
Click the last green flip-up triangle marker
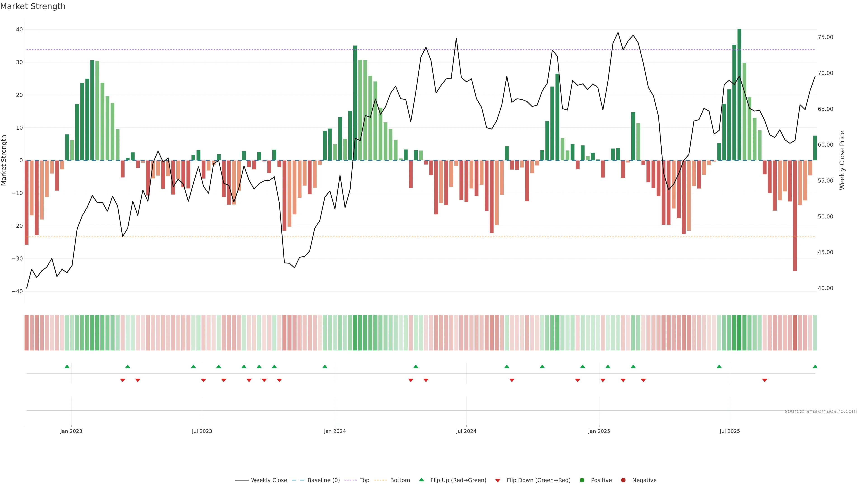click(x=815, y=366)
